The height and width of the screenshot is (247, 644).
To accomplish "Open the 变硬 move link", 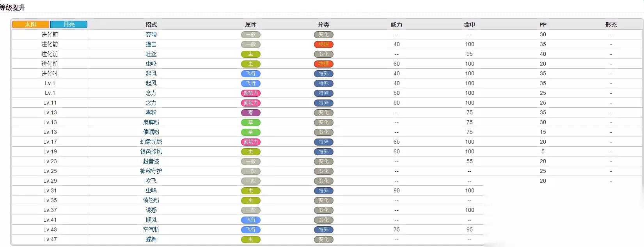I will 151,34.
